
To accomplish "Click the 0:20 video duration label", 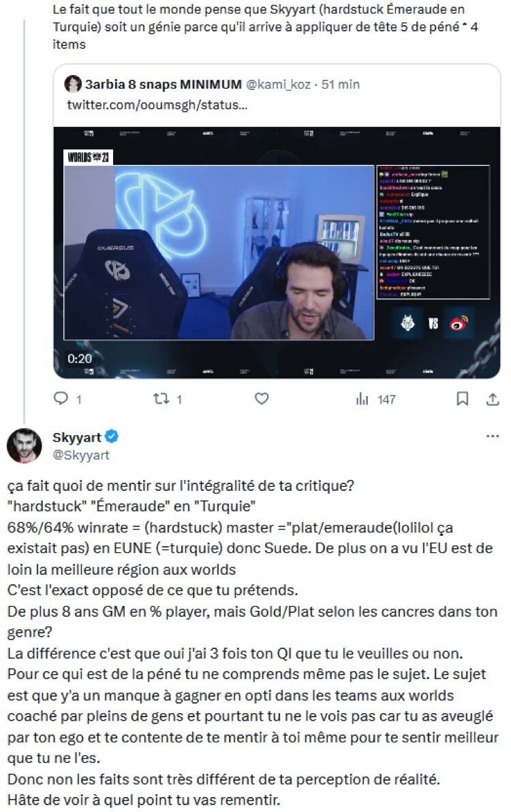I will pyautogui.click(x=79, y=359).
